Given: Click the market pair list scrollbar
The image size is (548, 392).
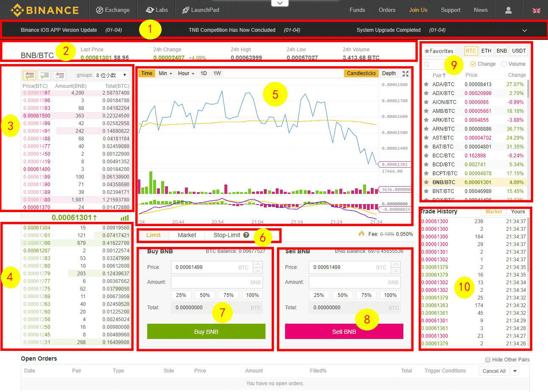Looking at the screenshot, I should click(528, 89).
